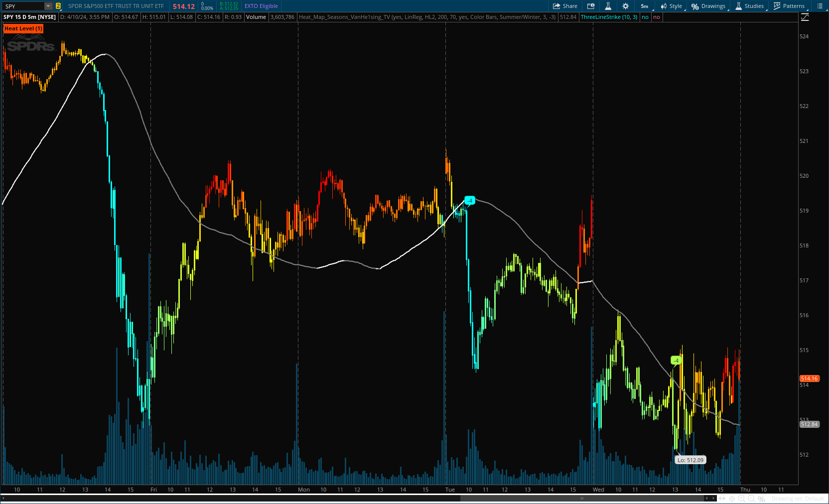Click the Wed label on time axis
This screenshot has height=504, width=829.
point(598,490)
